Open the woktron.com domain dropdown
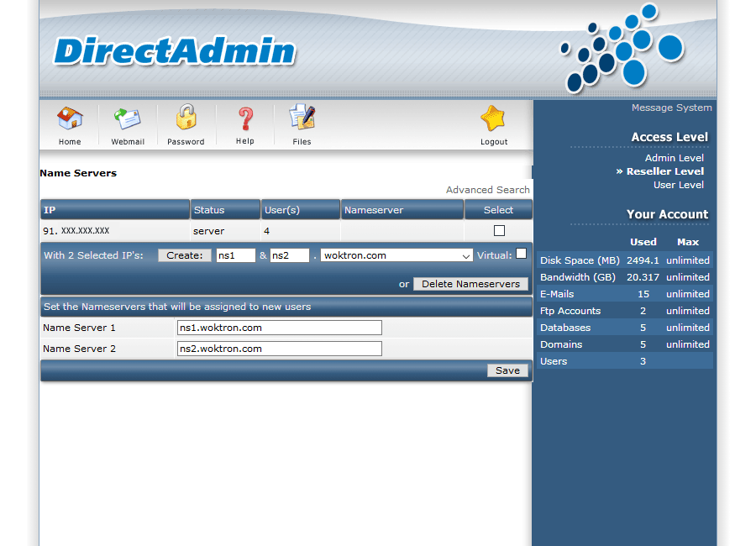This screenshot has width=756, height=546. coord(396,255)
